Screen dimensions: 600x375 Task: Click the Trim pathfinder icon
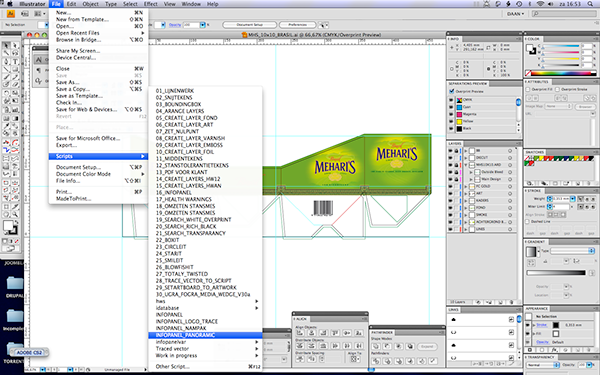(387, 361)
